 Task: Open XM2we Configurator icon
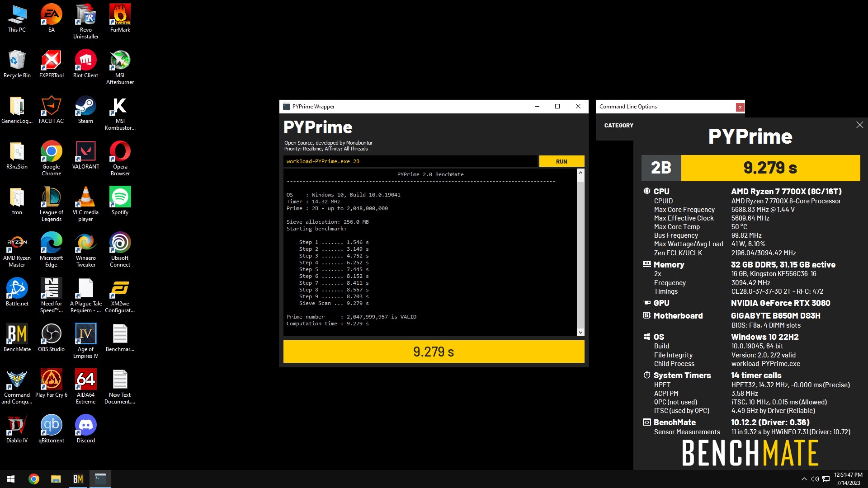[120, 296]
